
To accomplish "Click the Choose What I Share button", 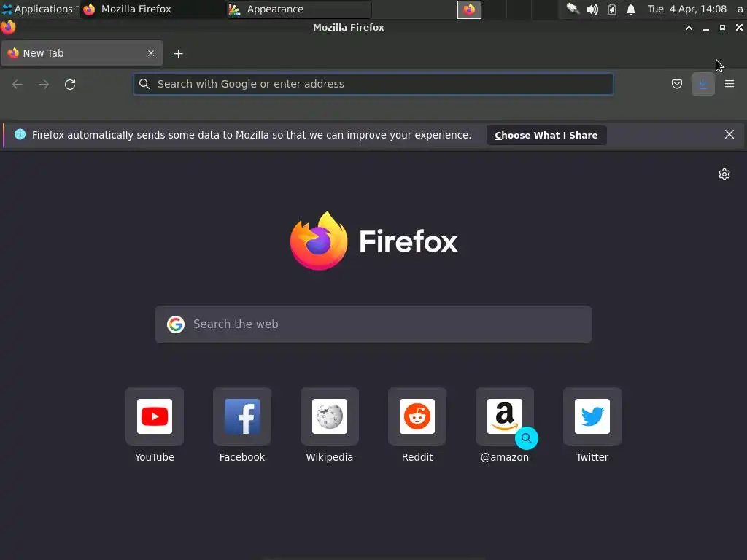I will point(546,135).
